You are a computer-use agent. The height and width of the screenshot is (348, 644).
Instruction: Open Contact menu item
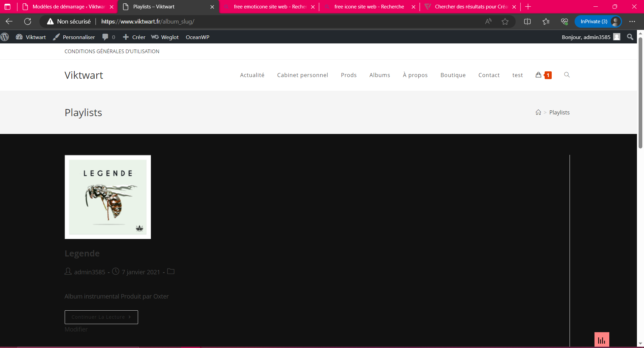point(489,75)
